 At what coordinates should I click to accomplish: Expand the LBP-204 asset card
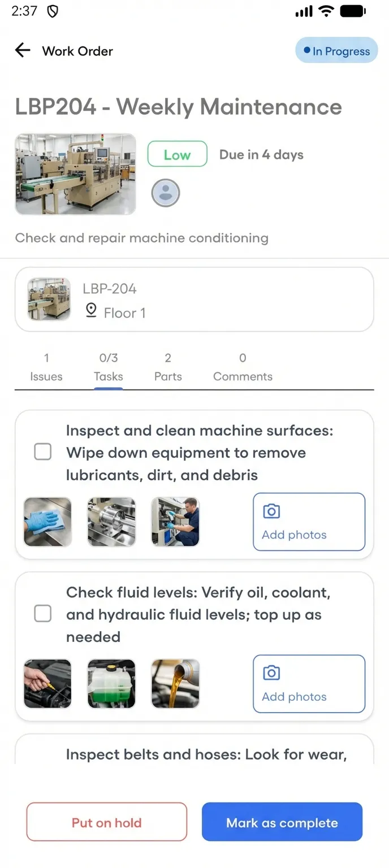(x=194, y=299)
